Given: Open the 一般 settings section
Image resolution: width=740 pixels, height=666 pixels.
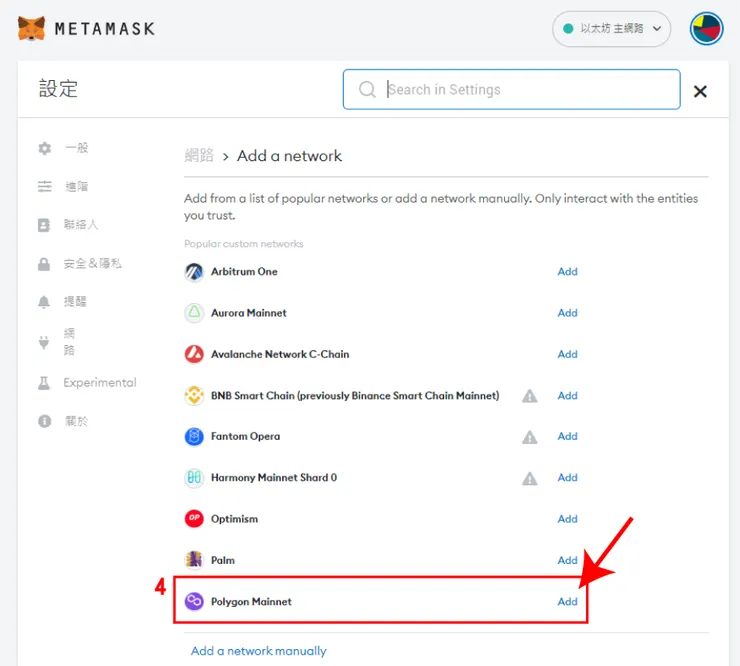Looking at the screenshot, I should click(x=76, y=148).
